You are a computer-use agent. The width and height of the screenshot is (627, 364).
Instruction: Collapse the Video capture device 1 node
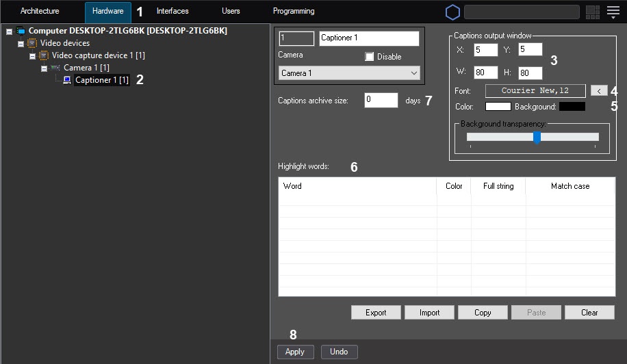click(33, 56)
